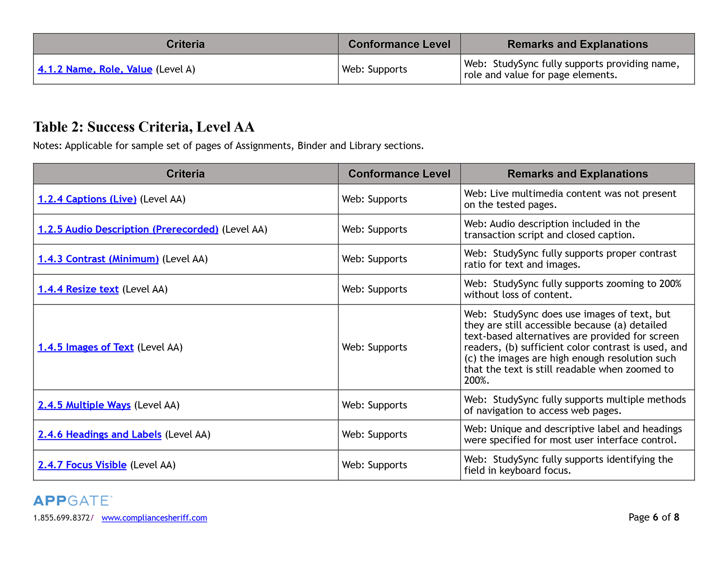Viewport: 728px width, 563px height.
Task: Click the APPGATE logo in footer
Action: click(73, 501)
